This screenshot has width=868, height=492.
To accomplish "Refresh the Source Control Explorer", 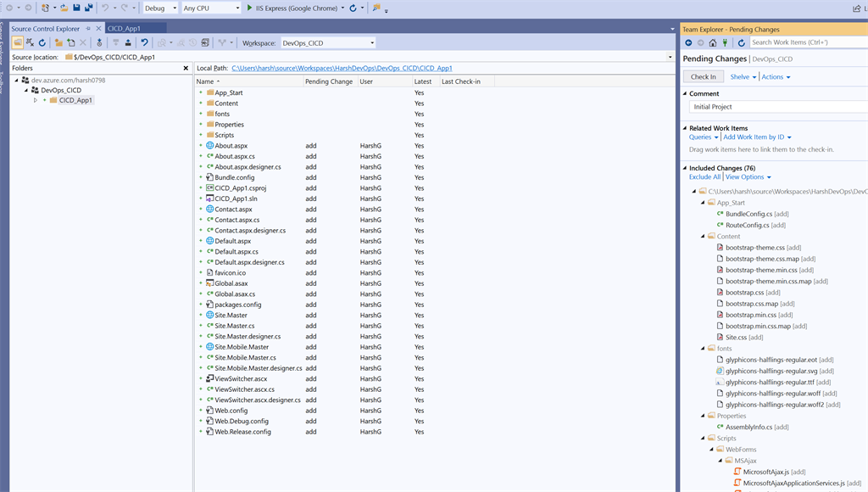I will pyautogui.click(x=42, y=41).
